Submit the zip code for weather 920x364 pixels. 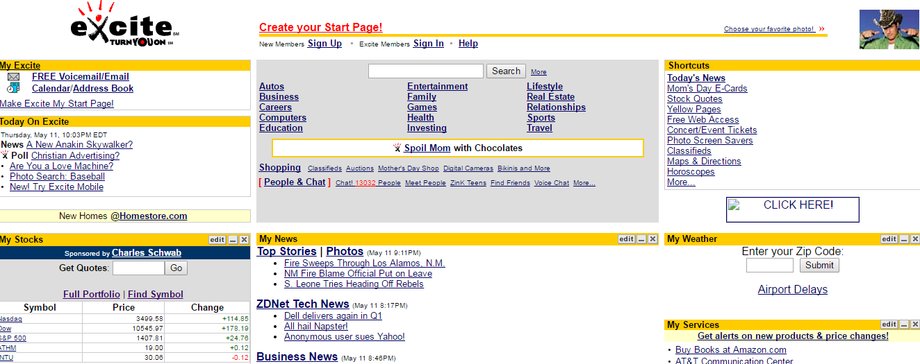point(819,265)
